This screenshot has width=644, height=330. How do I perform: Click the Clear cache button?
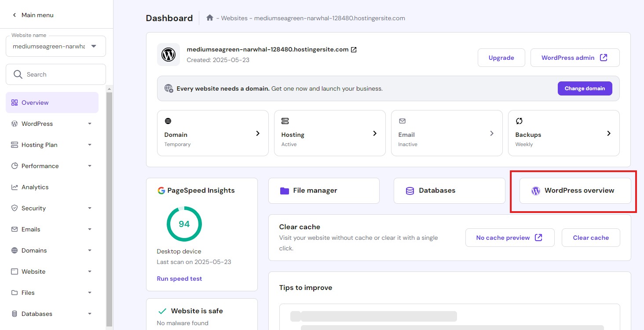click(591, 238)
